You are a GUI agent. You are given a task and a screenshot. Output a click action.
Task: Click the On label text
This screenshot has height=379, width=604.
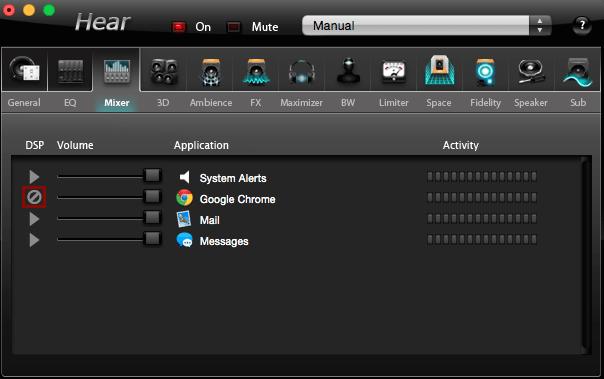point(203,27)
